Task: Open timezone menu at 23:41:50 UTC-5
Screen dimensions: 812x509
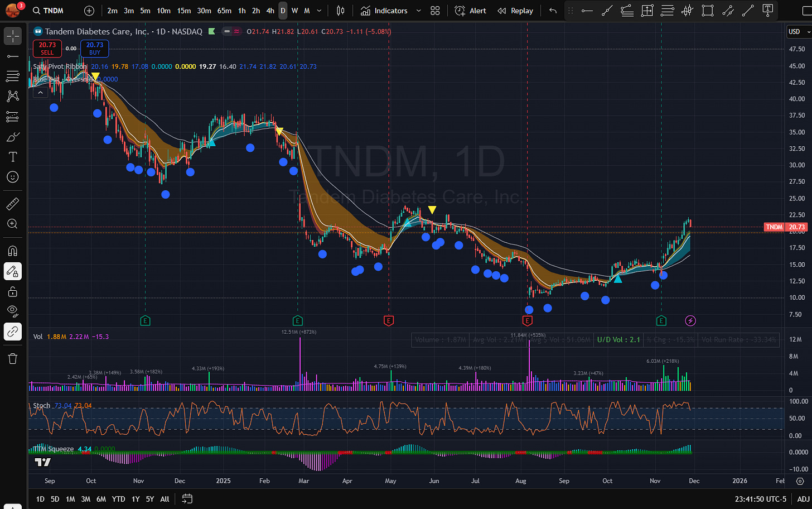Action: coord(761,499)
